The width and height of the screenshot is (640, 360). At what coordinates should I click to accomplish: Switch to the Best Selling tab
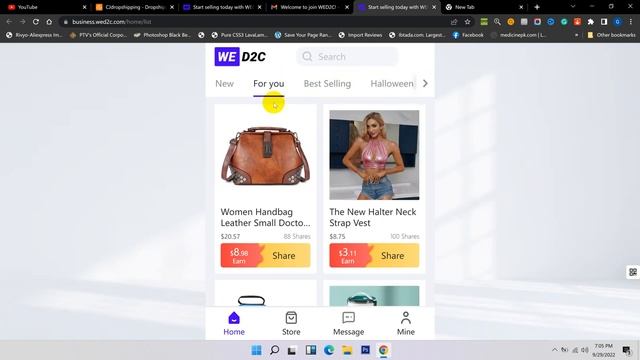coord(327,84)
